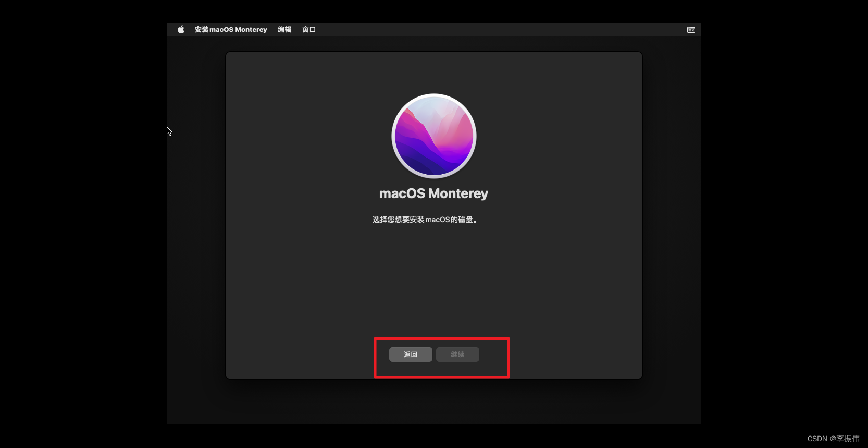The height and width of the screenshot is (448, 868).
Task: Click the input source icon in menu bar
Action: click(691, 30)
